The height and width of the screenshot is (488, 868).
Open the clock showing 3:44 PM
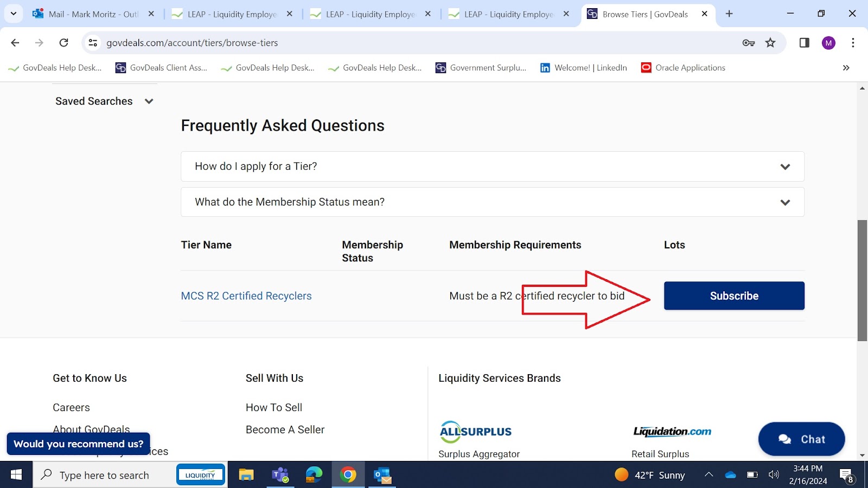(808, 475)
